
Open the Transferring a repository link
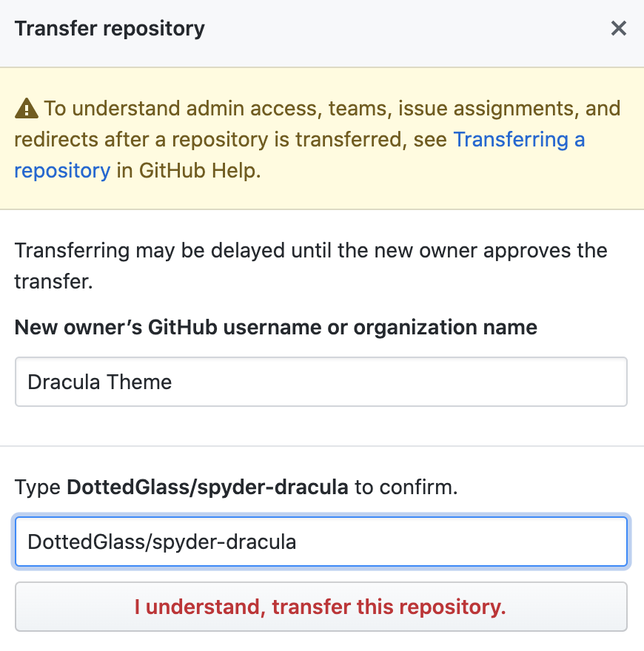[518, 139]
